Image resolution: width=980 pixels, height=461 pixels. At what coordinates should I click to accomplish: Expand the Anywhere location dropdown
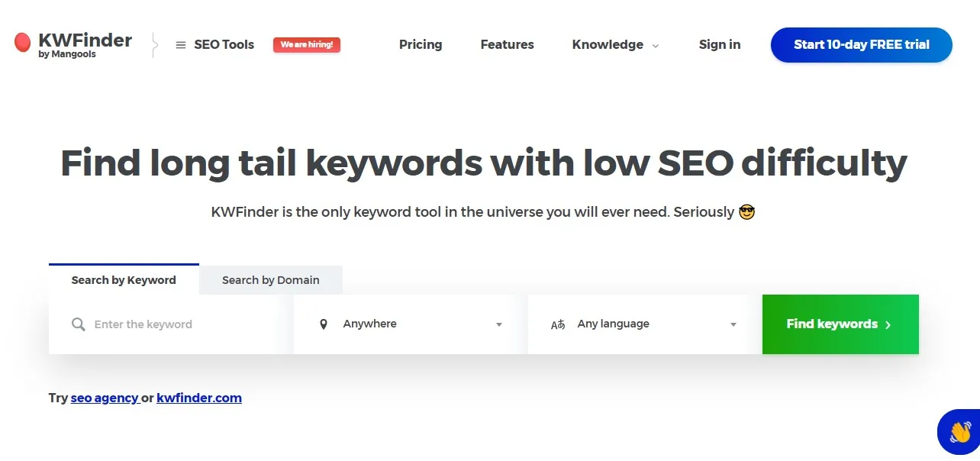pyautogui.click(x=411, y=324)
